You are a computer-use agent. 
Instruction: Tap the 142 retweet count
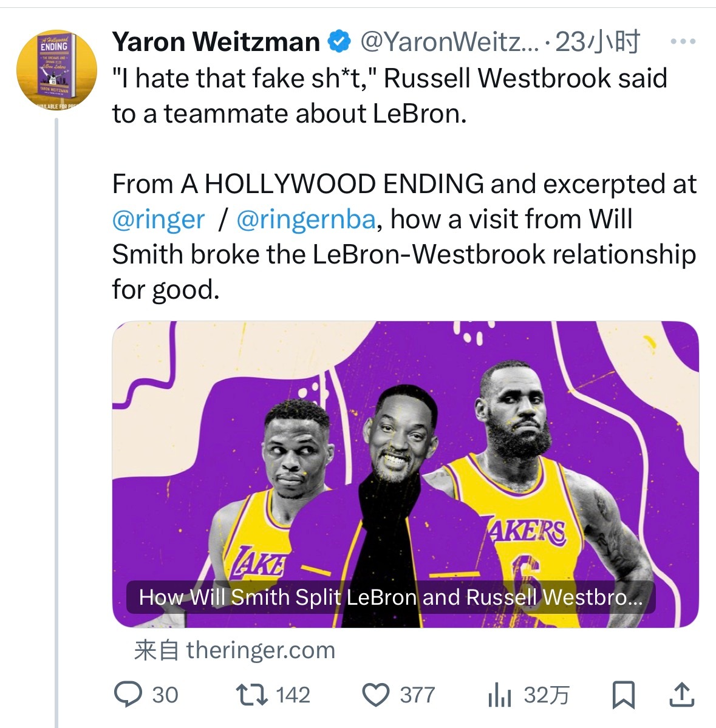pyautogui.click(x=293, y=695)
